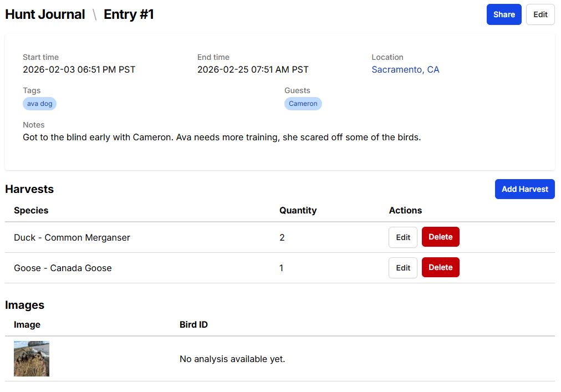Delete the Canada Goose harvest entry
This screenshot has height=392, width=561.
(x=440, y=267)
